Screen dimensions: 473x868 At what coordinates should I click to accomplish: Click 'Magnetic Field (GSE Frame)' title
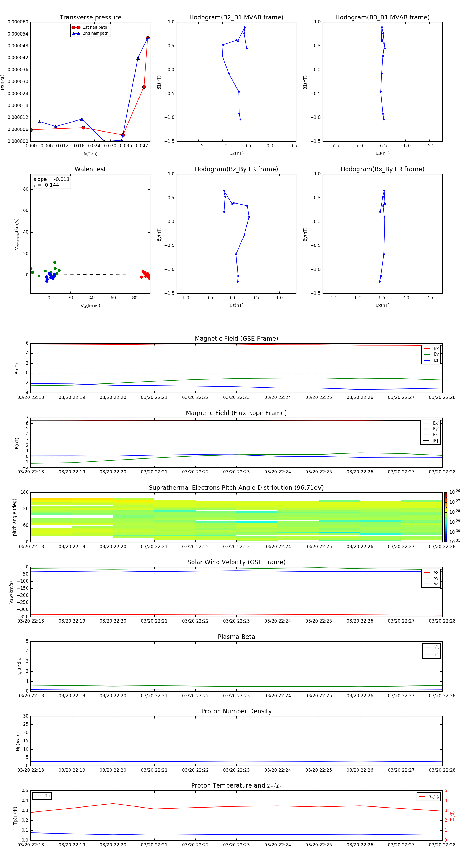[x=236, y=339]
